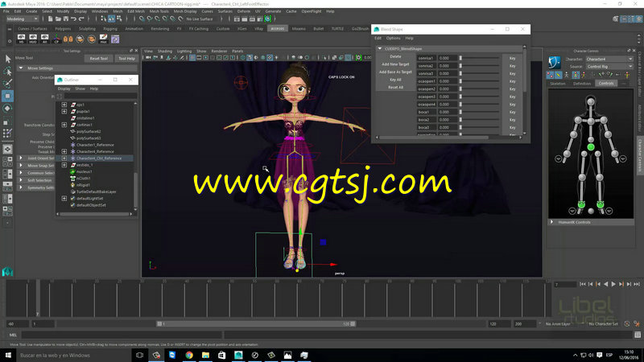Select the head effector on HumanIK figure
The width and height of the screenshot is (644, 362).
[x=591, y=101]
